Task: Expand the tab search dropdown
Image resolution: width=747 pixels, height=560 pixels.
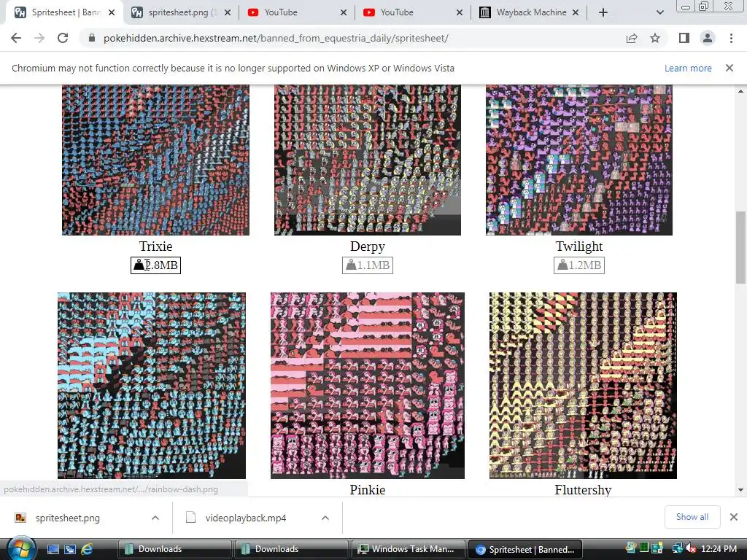Action: click(659, 12)
